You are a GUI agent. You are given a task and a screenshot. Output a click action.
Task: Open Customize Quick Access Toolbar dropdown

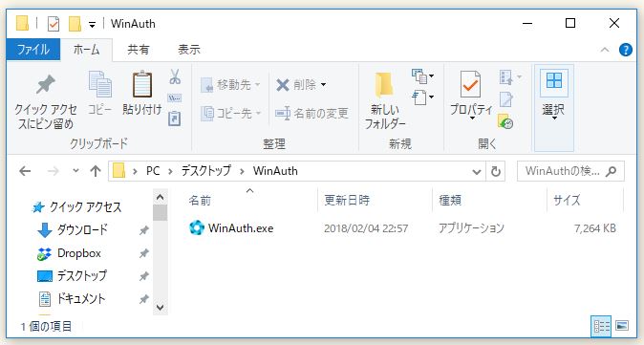pos(92,25)
